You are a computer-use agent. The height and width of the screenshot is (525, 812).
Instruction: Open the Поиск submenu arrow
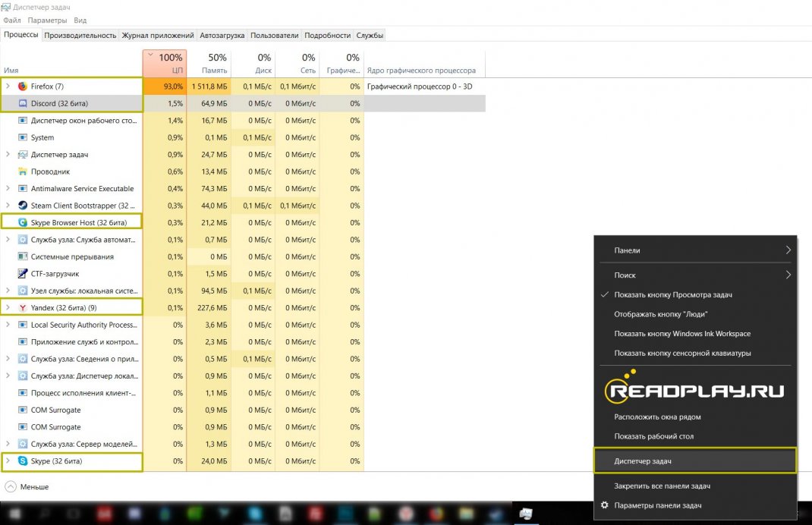pyautogui.click(x=788, y=275)
